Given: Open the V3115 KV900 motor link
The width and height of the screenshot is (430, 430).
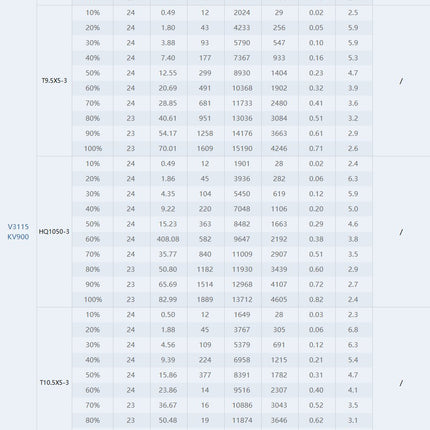Looking at the screenshot, I should tap(18, 232).
